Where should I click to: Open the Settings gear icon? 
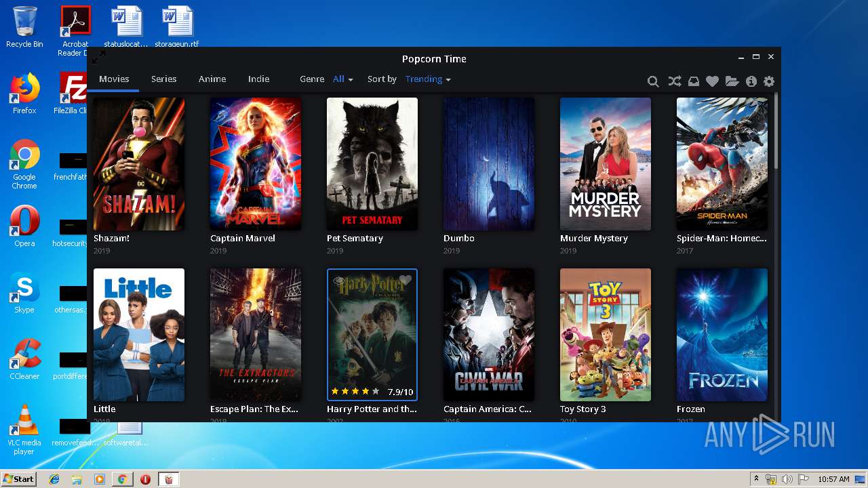coord(769,81)
